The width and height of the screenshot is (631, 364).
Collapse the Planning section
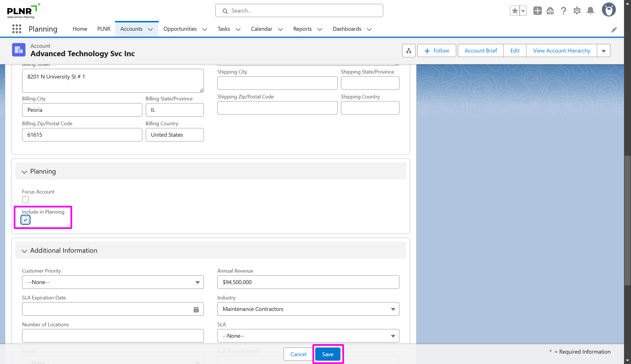click(24, 172)
